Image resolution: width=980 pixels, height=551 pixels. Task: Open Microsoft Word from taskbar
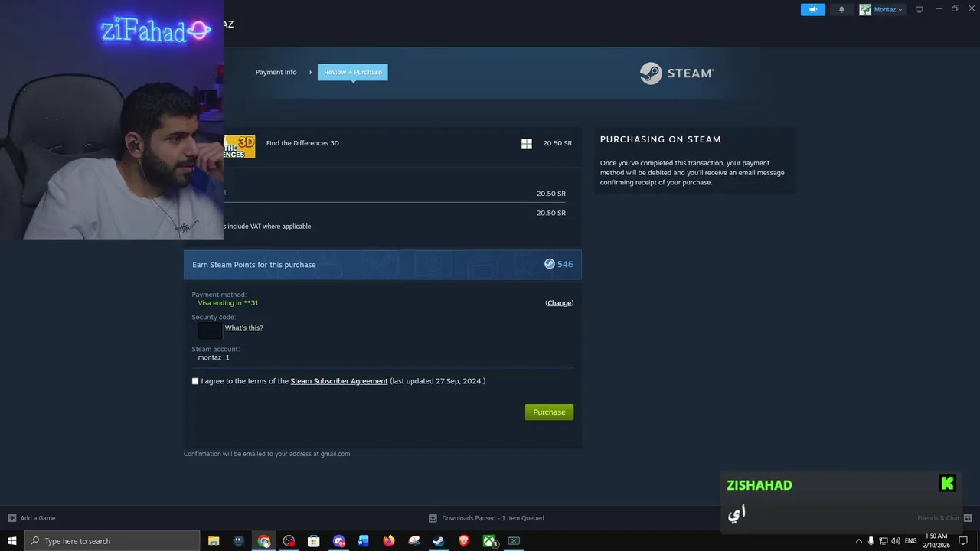(x=364, y=541)
